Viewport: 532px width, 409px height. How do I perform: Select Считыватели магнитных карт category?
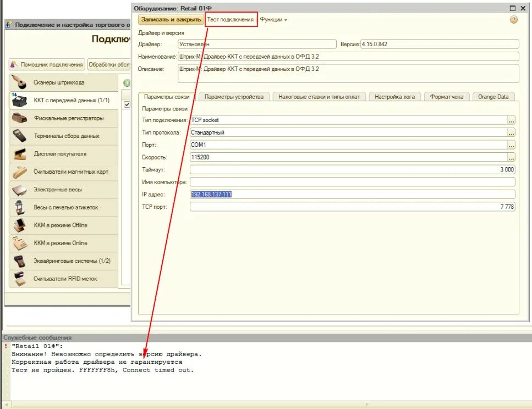(x=63, y=172)
